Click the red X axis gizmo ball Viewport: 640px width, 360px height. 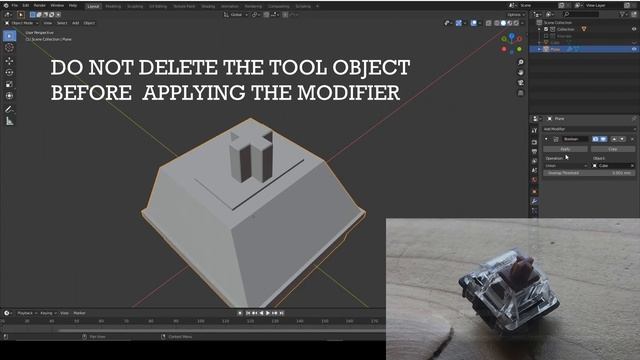coord(520,39)
